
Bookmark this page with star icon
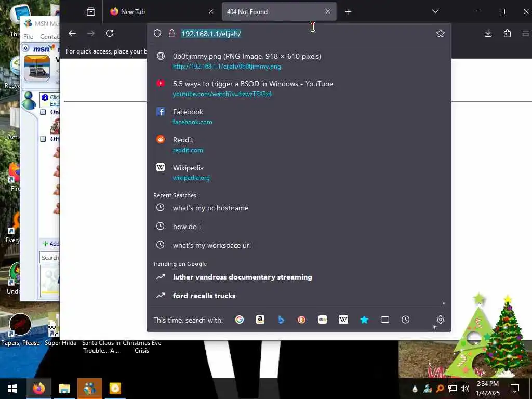[x=441, y=33]
